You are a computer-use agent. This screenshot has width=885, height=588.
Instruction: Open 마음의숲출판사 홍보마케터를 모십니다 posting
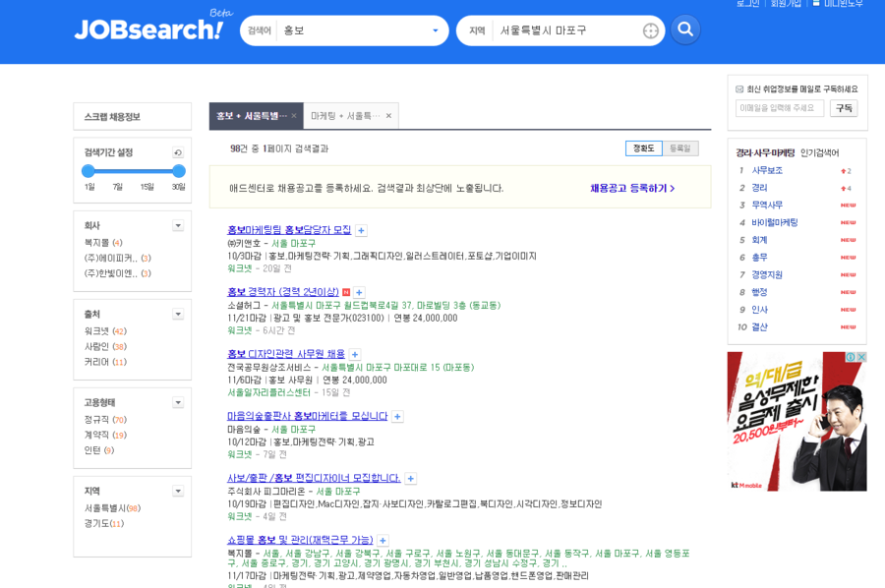coord(307,416)
